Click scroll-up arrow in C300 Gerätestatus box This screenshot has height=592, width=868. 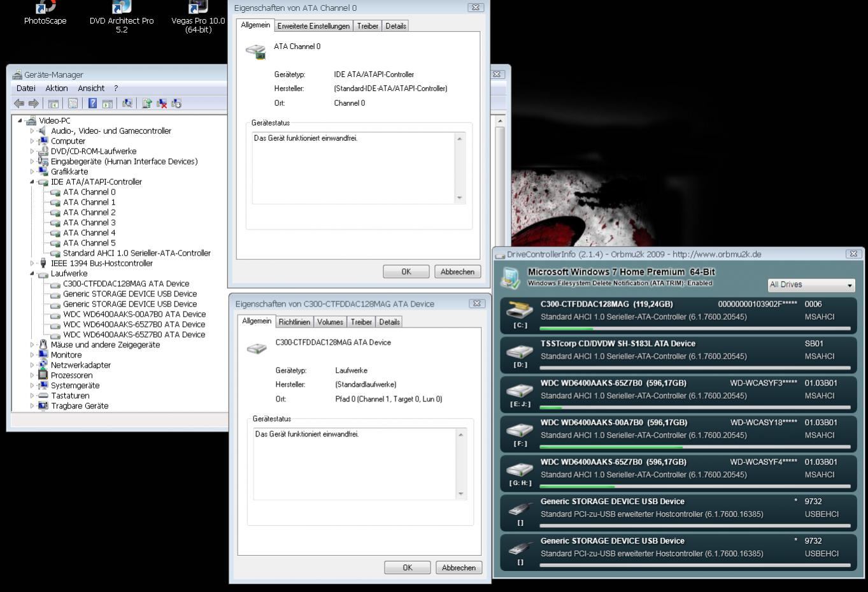[461, 434]
